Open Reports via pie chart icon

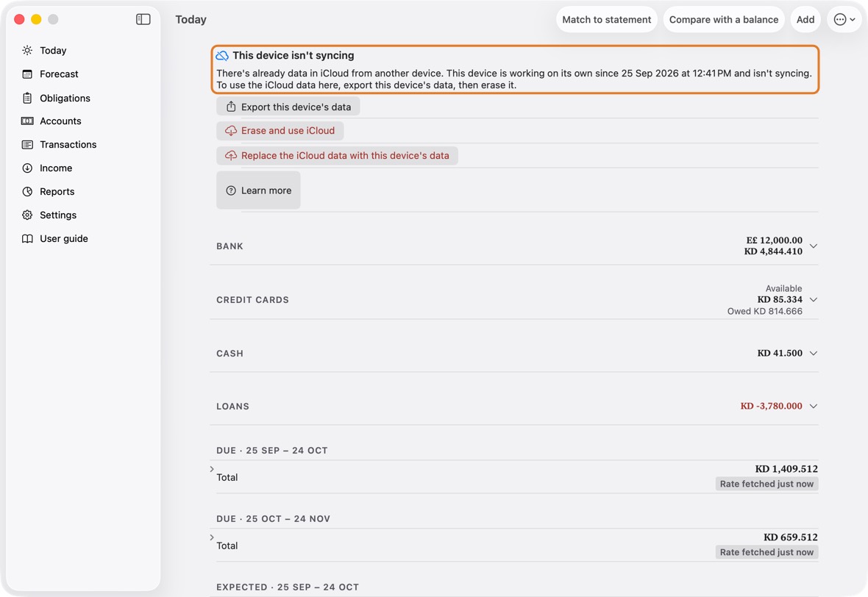(27, 191)
